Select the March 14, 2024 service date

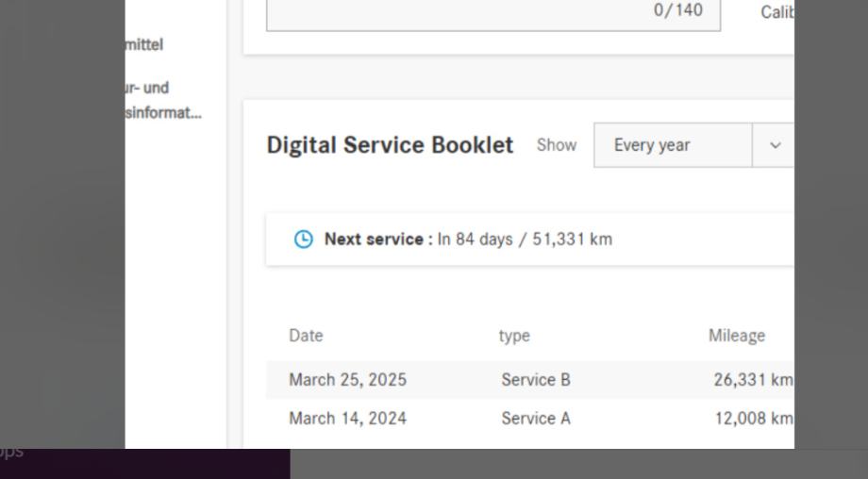click(347, 418)
